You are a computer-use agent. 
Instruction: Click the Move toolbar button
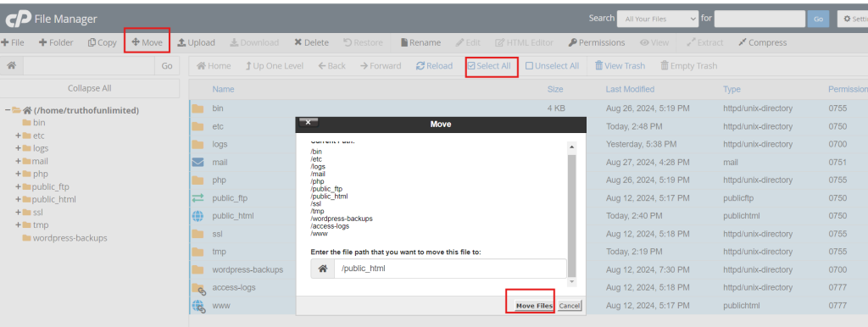click(x=147, y=42)
